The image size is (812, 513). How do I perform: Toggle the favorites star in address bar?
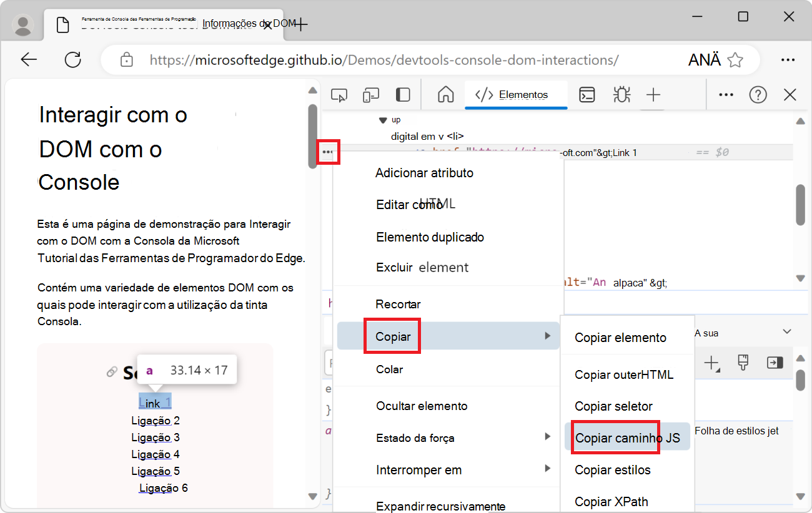pos(736,59)
